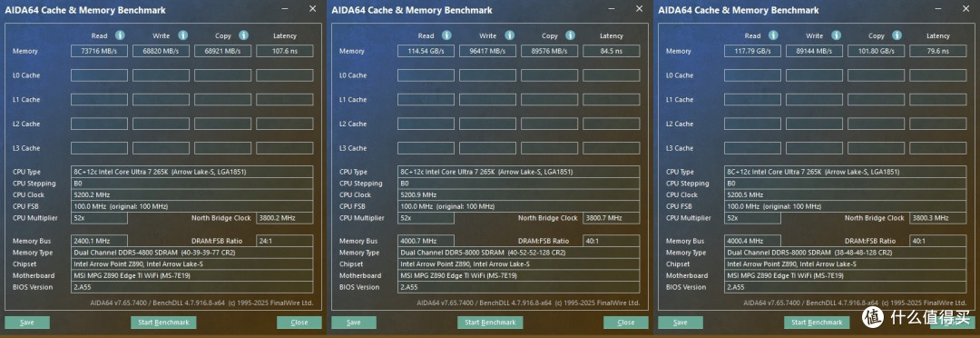Click Write info icon in the 38-48-48-128 window
The height and width of the screenshot is (338, 980).
[x=837, y=35]
